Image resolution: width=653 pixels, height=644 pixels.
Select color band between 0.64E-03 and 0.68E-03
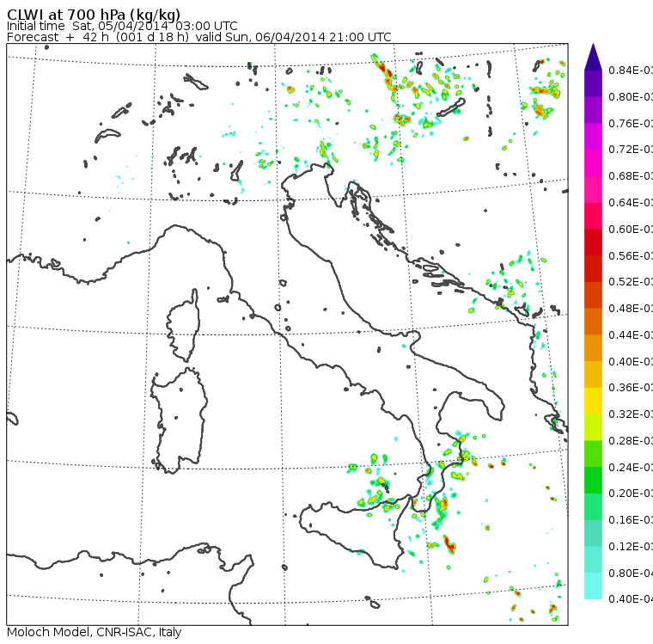pos(593,189)
